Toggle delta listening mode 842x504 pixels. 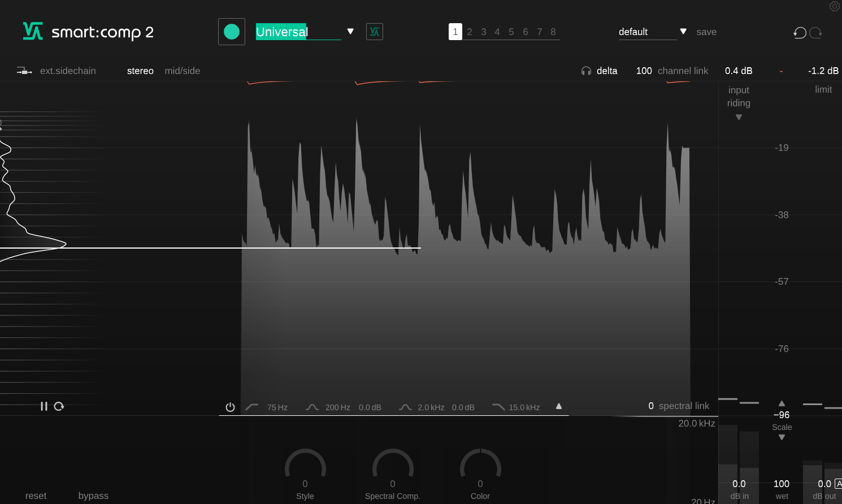coord(607,71)
